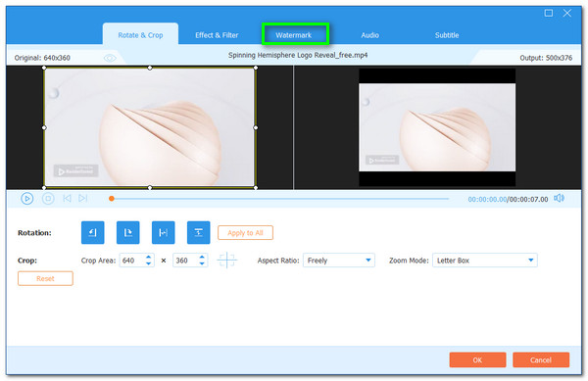The width and height of the screenshot is (588, 381).
Task: Click the playback progress slider handle
Action: [112, 199]
